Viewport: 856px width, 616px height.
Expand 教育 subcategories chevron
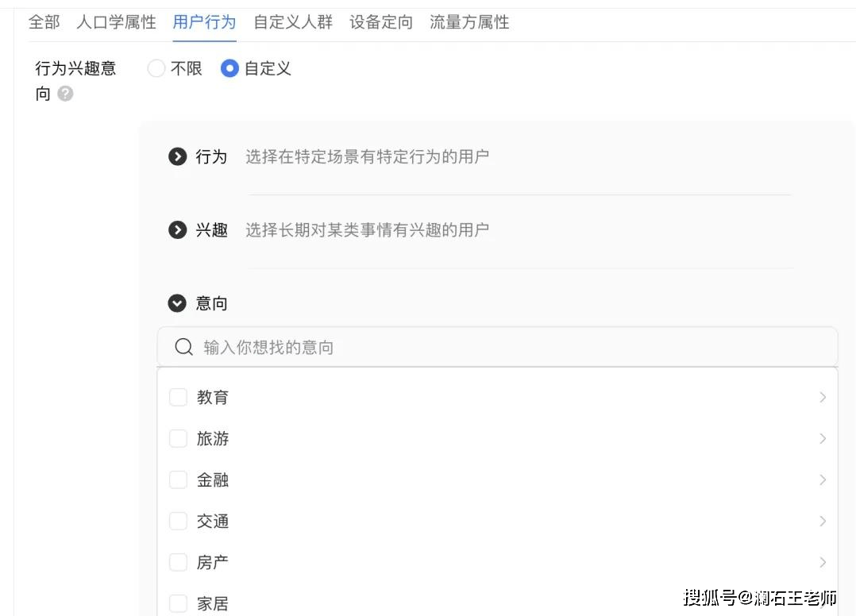click(823, 397)
